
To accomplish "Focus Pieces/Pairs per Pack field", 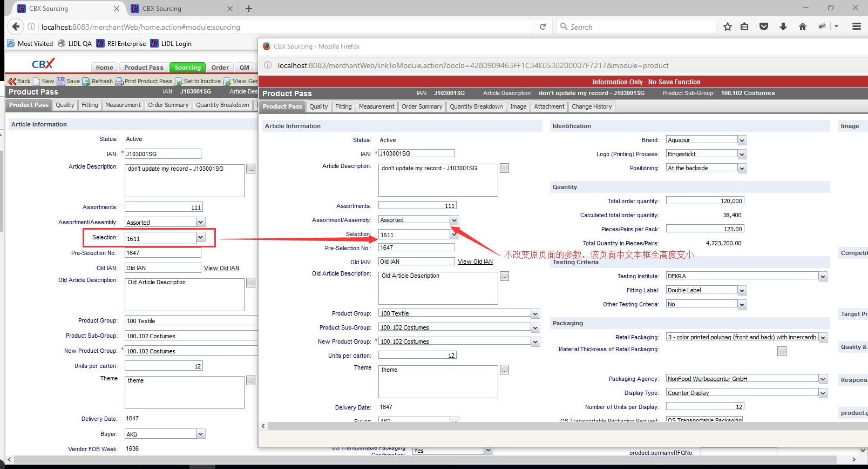I will 705,229.
